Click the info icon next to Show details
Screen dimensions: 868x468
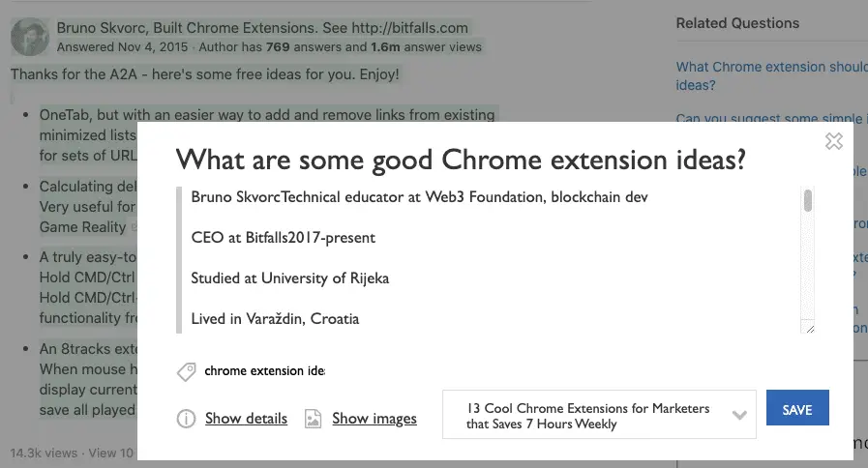click(x=186, y=419)
